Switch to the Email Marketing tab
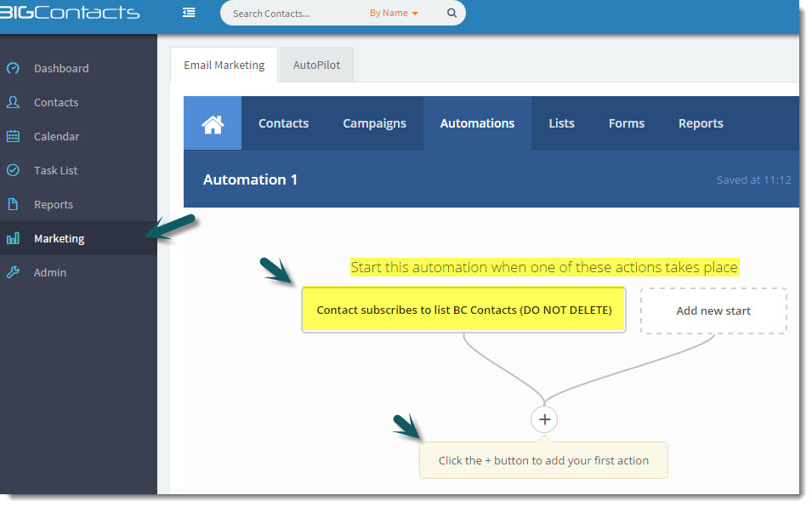Screen dimensions: 812x507 coord(224,66)
